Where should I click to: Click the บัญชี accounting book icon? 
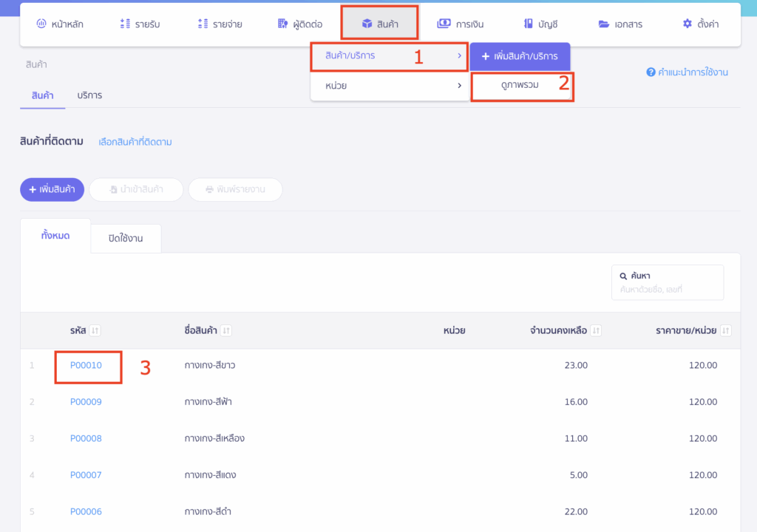click(528, 24)
